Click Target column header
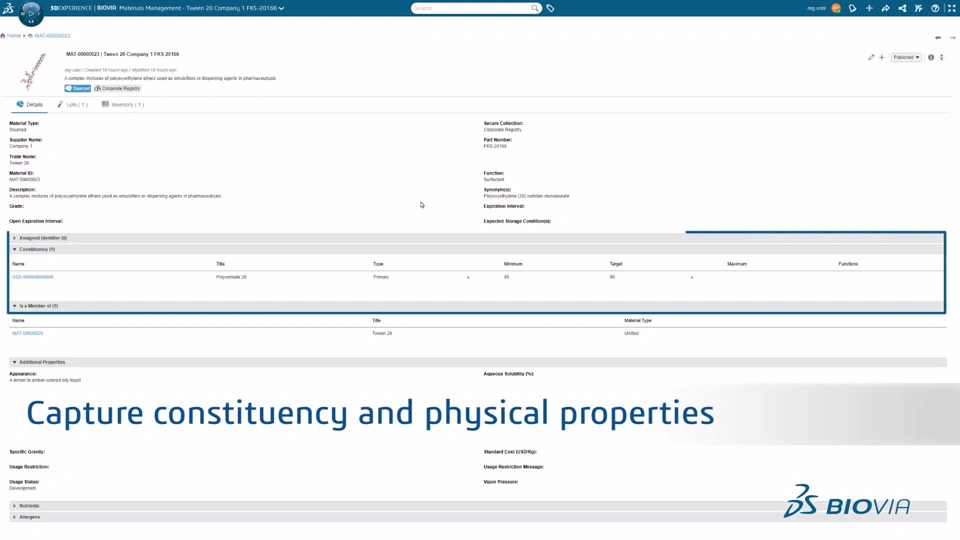Viewport: 960px width, 540px height. pyautogui.click(x=616, y=264)
